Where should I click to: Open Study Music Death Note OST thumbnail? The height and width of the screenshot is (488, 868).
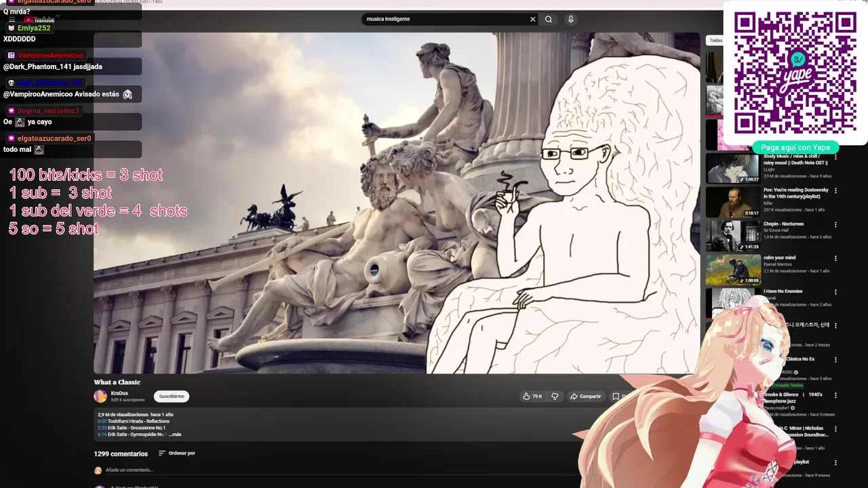[733, 168]
